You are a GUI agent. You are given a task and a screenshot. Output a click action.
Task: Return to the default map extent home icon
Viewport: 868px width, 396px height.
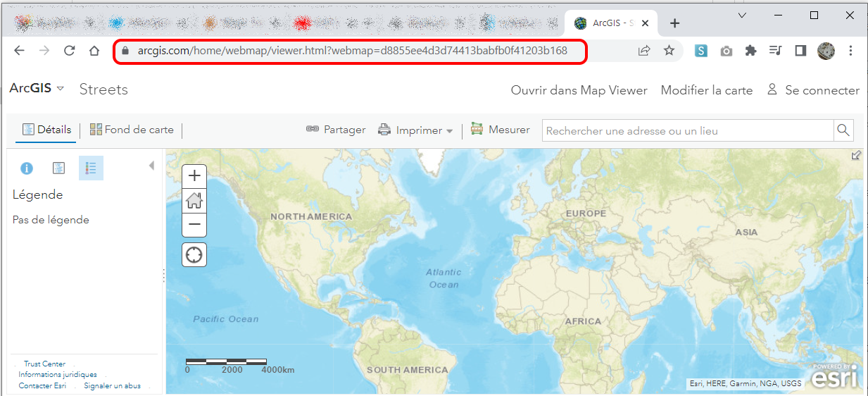pos(194,201)
